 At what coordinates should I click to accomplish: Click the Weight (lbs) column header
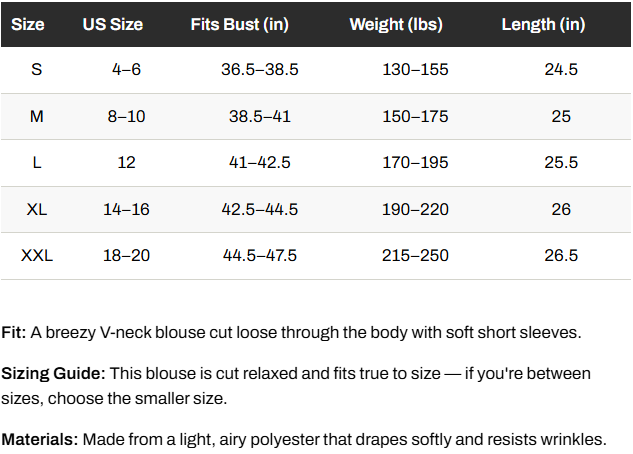point(396,25)
